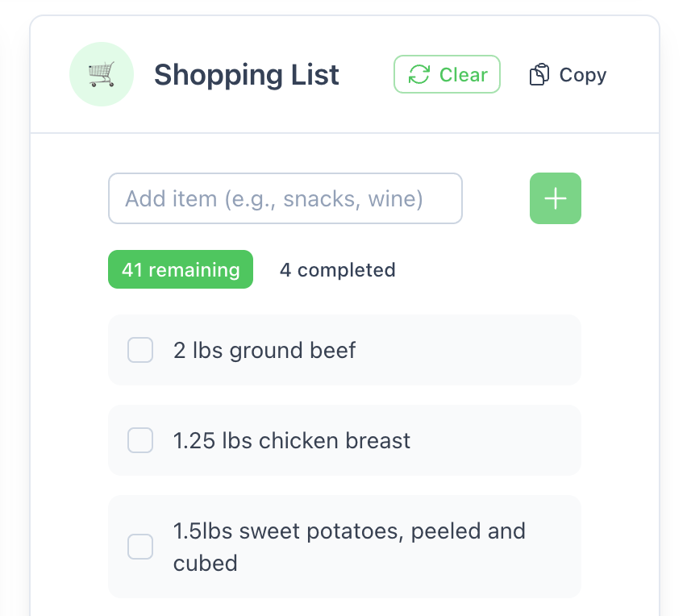Click the sweet potatoes list entry
Screen dimensions: 687x616
(x=344, y=547)
